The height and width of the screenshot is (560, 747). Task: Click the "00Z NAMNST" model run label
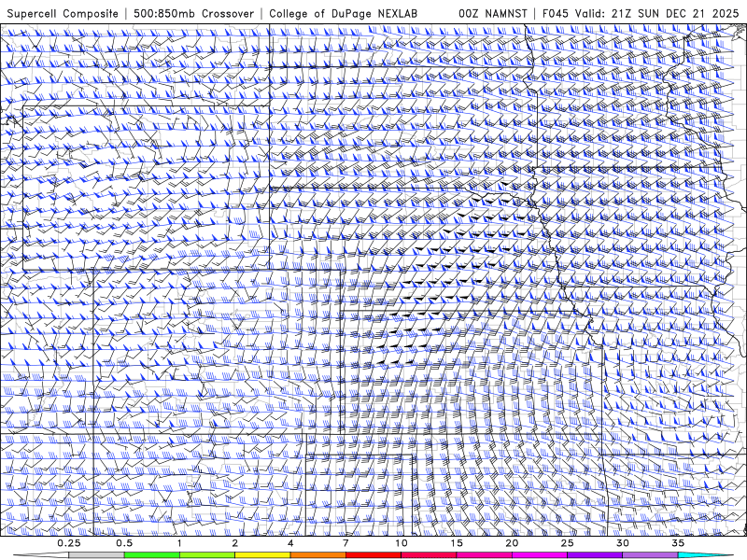click(x=493, y=13)
